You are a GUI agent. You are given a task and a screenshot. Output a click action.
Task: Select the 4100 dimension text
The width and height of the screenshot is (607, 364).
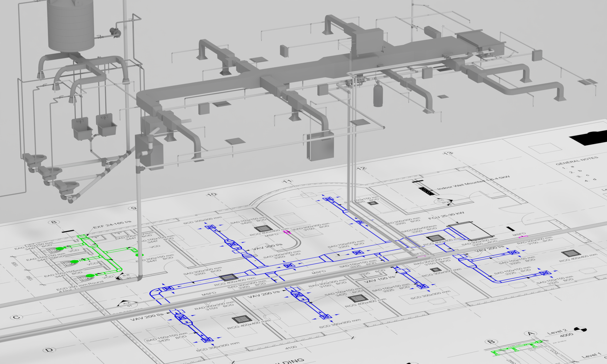click(x=291, y=348)
